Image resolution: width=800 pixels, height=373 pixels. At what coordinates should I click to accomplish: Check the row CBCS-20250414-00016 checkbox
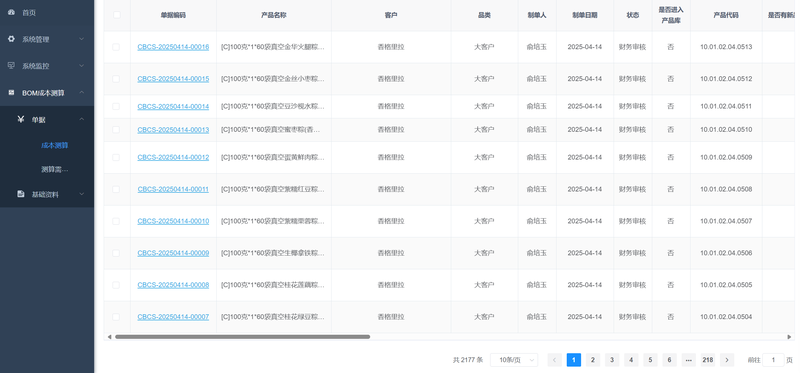click(x=116, y=47)
